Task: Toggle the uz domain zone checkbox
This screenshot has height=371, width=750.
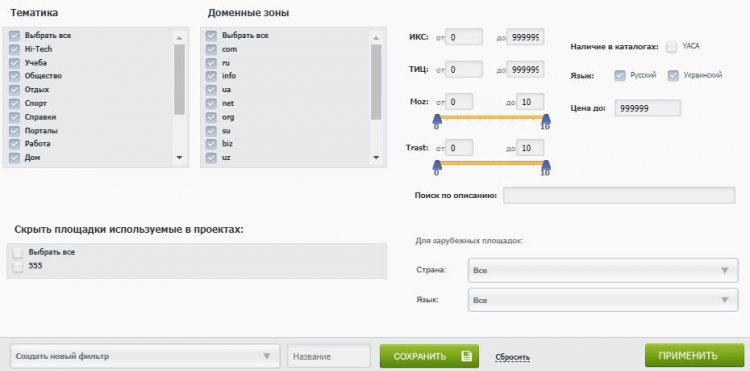Action: tap(211, 158)
